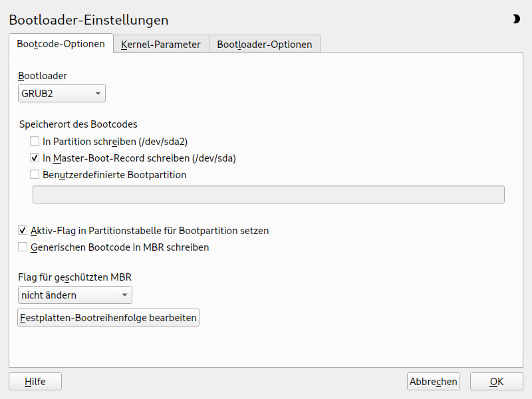This screenshot has width=532, height=399.
Task: Click Abbrechen to cancel changes
Action: (434, 382)
